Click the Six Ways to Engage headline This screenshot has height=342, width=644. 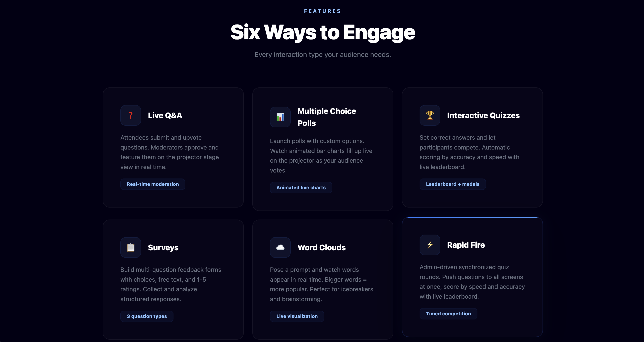point(323,32)
